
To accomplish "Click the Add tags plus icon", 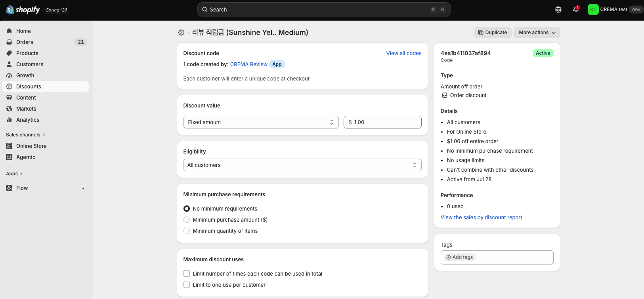I will point(449,257).
